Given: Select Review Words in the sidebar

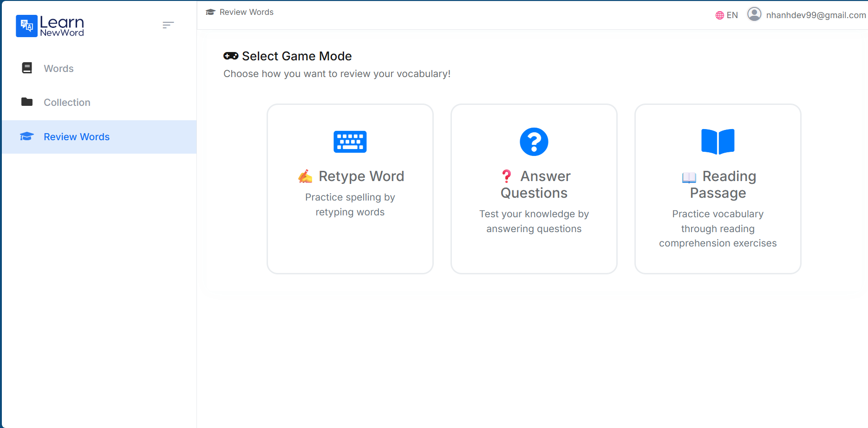Looking at the screenshot, I should tap(77, 137).
